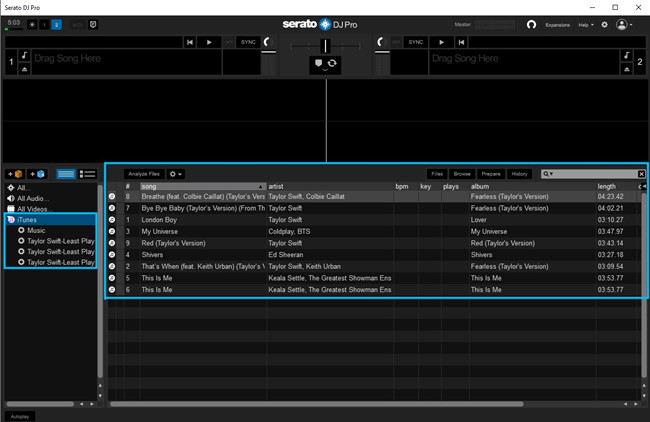This screenshot has width=650, height=422.
Task: Open the Prepare panel tab
Action: pos(491,174)
